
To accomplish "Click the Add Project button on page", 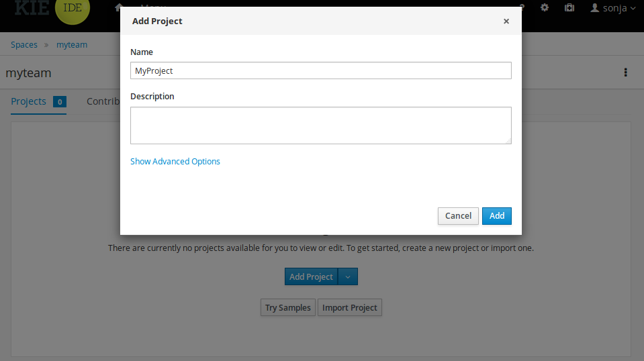I will pyautogui.click(x=311, y=276).
